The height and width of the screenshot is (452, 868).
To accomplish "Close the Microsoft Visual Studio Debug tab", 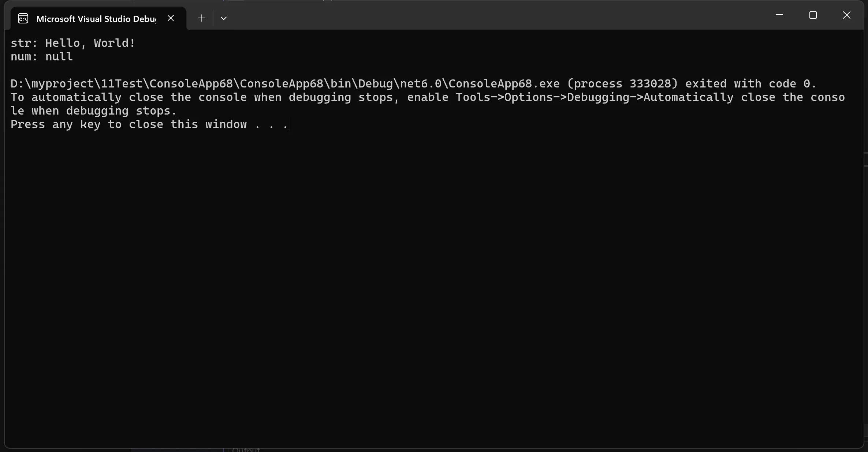I will (x=171, y=18).
